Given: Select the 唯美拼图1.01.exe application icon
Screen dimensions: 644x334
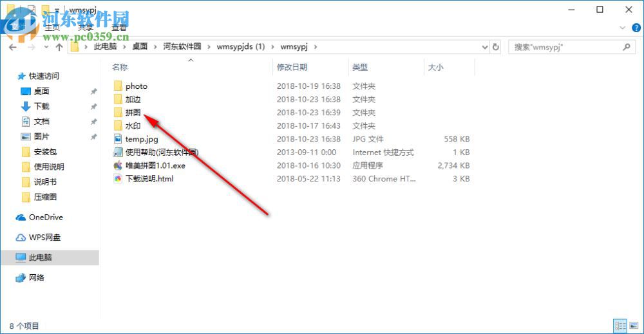Looking at the screenshot, I should point(118,165).
